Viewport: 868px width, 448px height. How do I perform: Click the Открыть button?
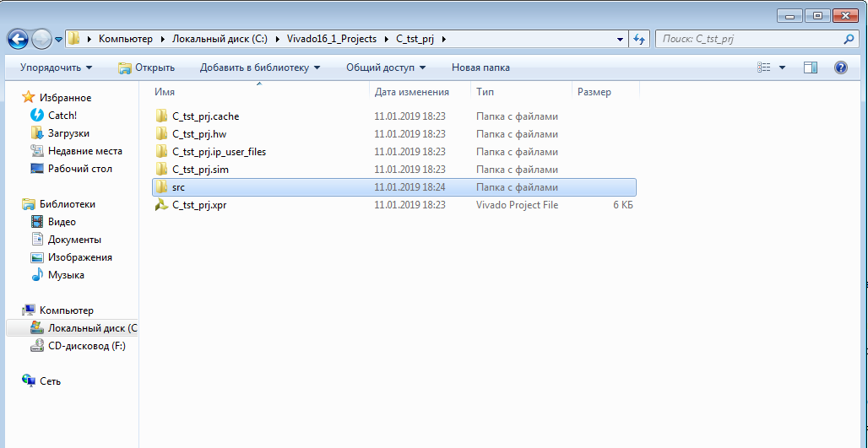coord(146,67)
